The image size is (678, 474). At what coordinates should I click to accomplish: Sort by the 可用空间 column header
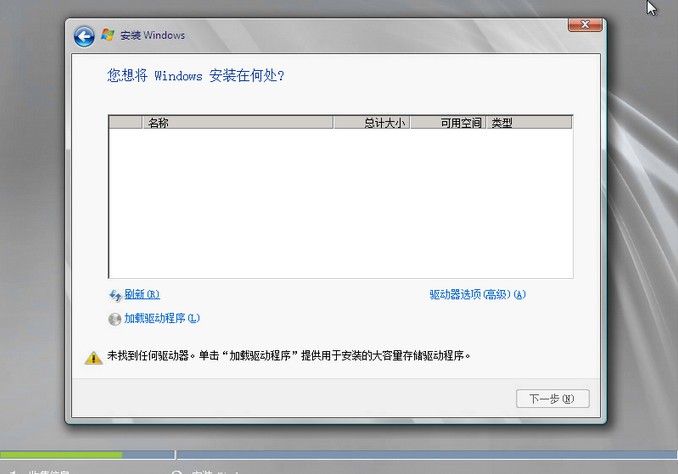coord(448,123)
